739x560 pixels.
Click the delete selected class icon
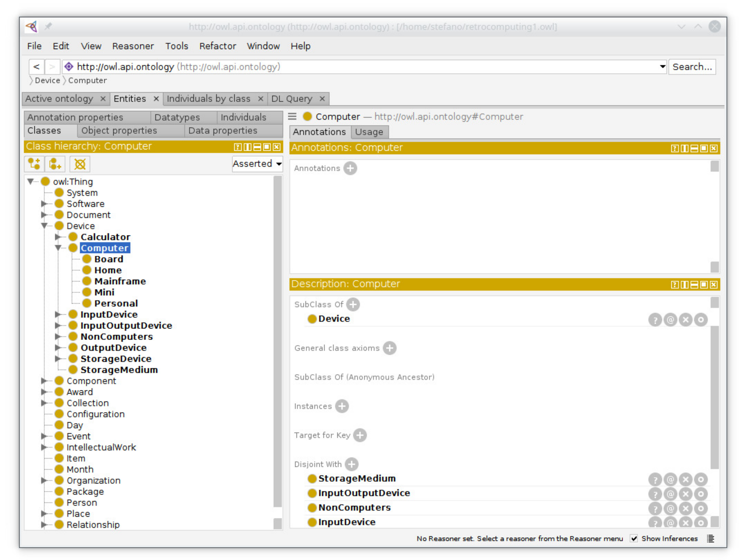coord(80,164)
